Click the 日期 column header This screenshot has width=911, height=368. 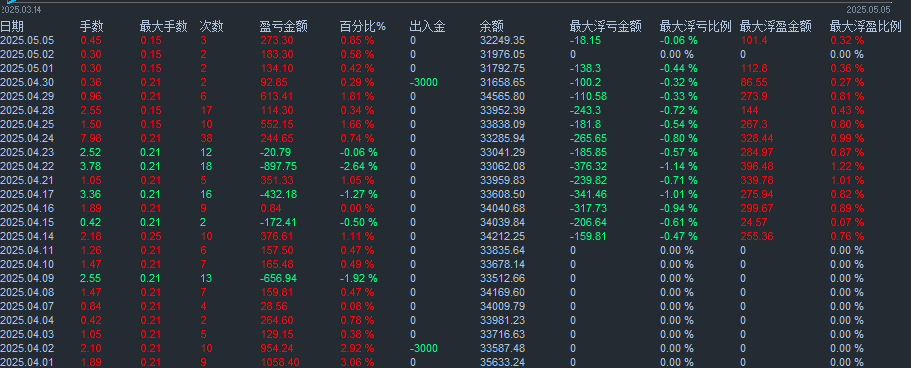[12, 26]
